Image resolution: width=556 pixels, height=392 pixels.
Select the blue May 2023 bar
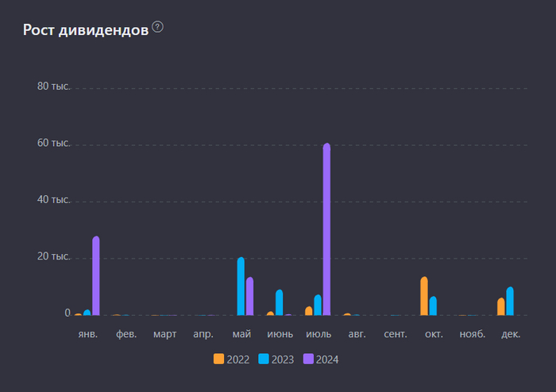[x=241, y=286]
